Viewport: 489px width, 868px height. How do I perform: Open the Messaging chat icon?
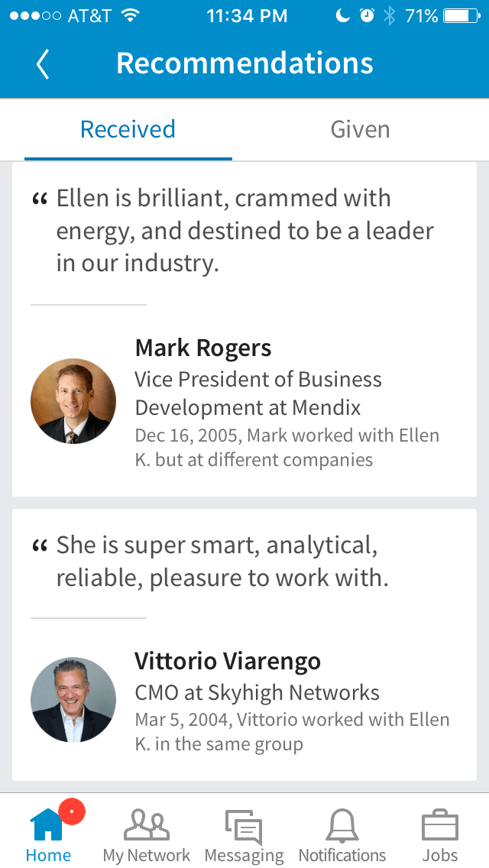click(x=244, y=827)
